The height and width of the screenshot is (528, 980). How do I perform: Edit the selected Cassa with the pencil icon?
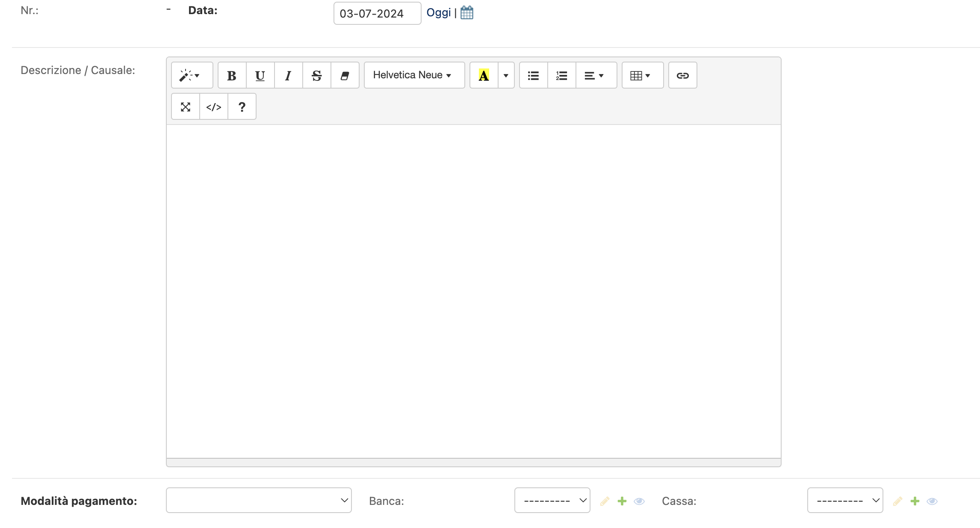point(897,501)
